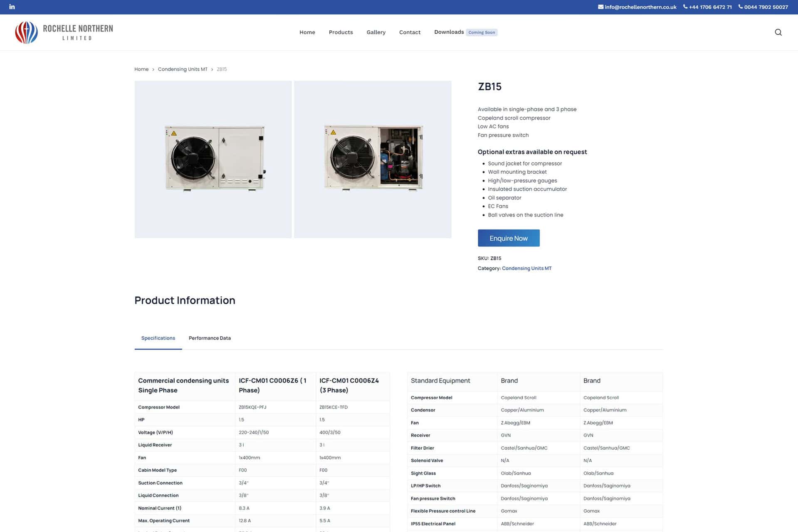This screenshot has width=798, height=532.
Task: Open the Products navigation menu
Action: [341, 32]
